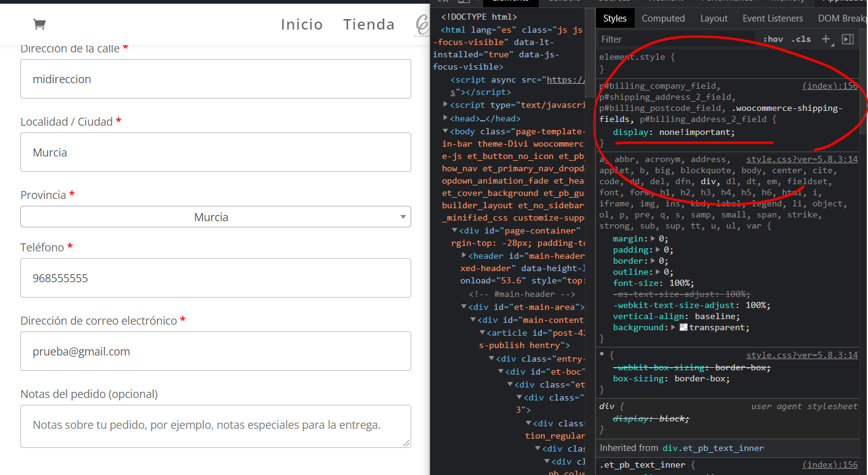Open the Provincia dropdown showing Murcia

click(x=215, y=217)
